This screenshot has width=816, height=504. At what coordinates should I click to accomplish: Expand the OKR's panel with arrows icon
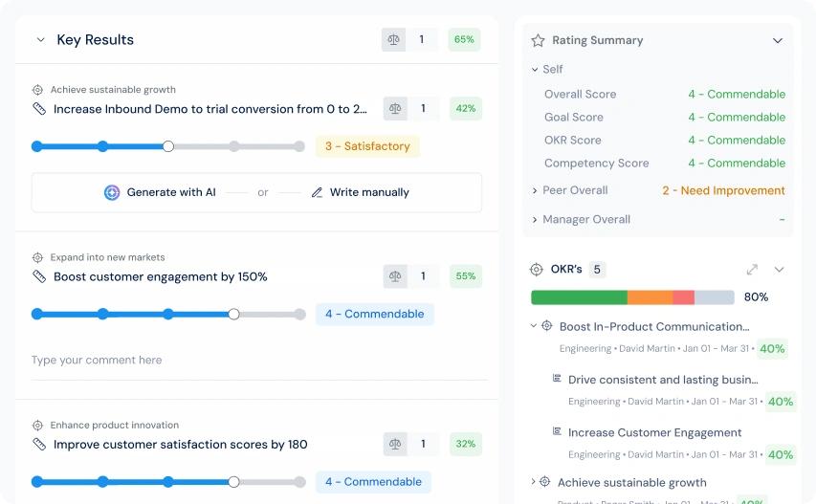click(752, 270)
